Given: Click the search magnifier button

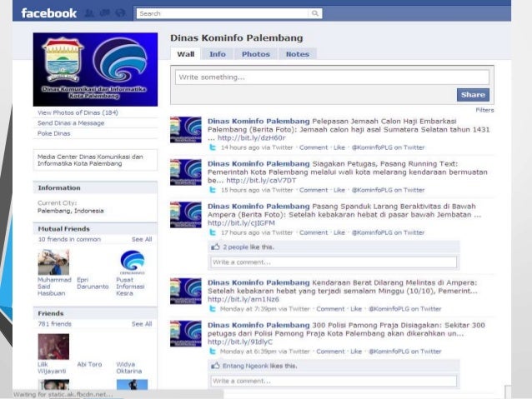Looking at the screenshot, I should tap(315, 13).
